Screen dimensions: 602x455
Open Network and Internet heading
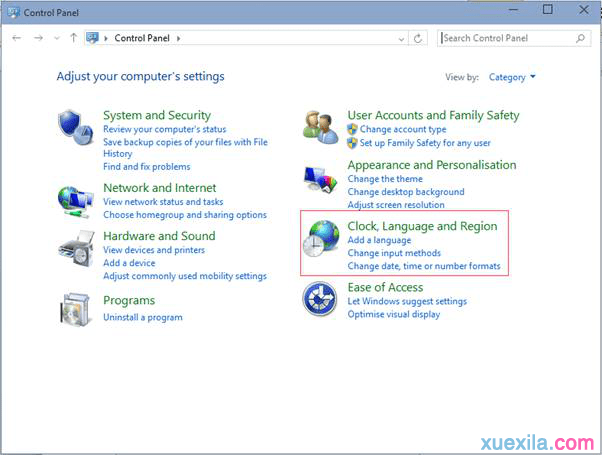pyautogui.click(x=160, y=188)
